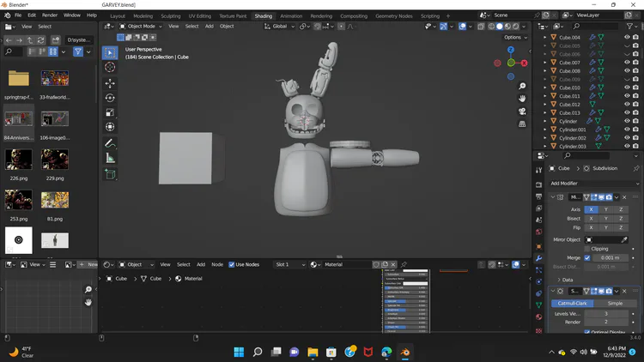Open the Windows Start menu

[239, 353]
